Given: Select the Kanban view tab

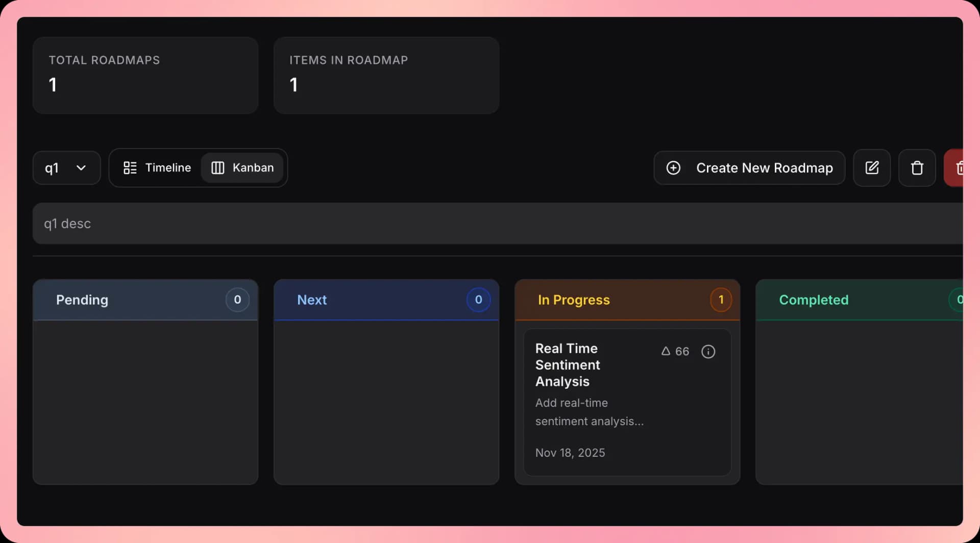Looking at the screenshot, I should point(242,168).
